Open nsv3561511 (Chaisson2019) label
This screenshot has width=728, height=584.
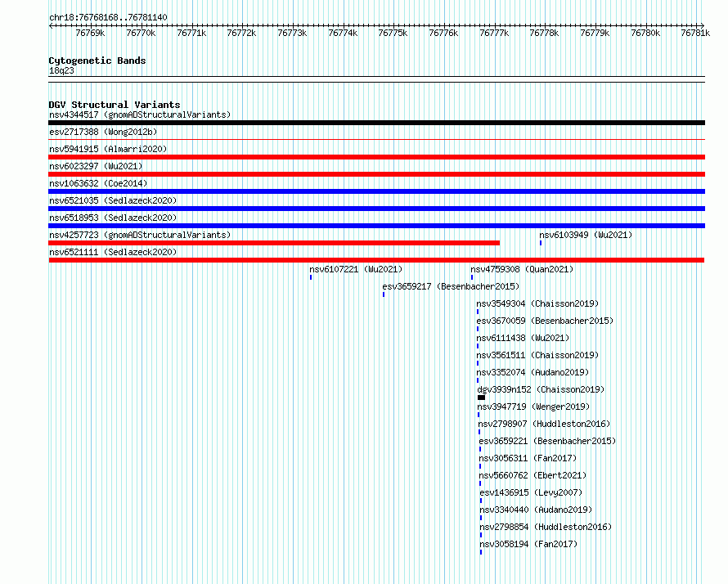(x=537, y=355)
